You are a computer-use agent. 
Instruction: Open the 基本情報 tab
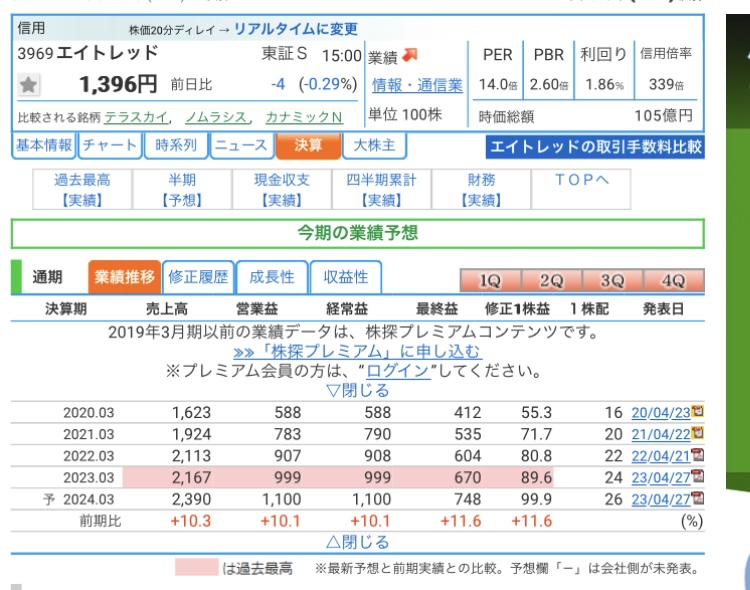click(x=44, y=145)
